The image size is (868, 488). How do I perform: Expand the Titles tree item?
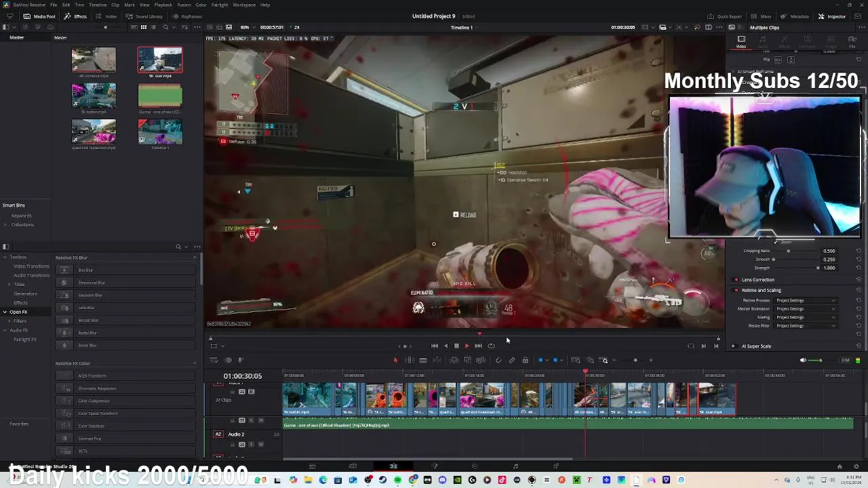coord(10,285)
